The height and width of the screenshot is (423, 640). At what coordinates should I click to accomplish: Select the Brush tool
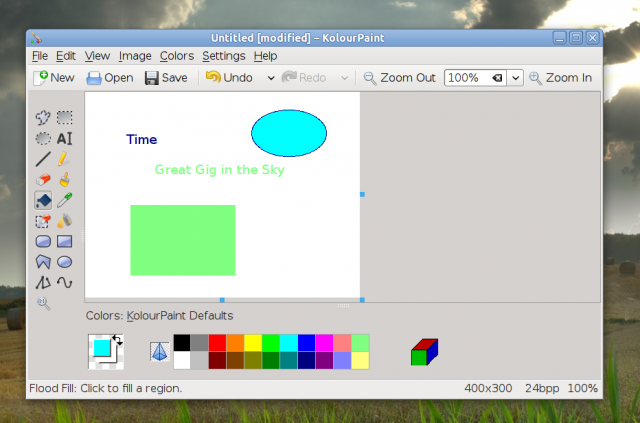[64, 180]
